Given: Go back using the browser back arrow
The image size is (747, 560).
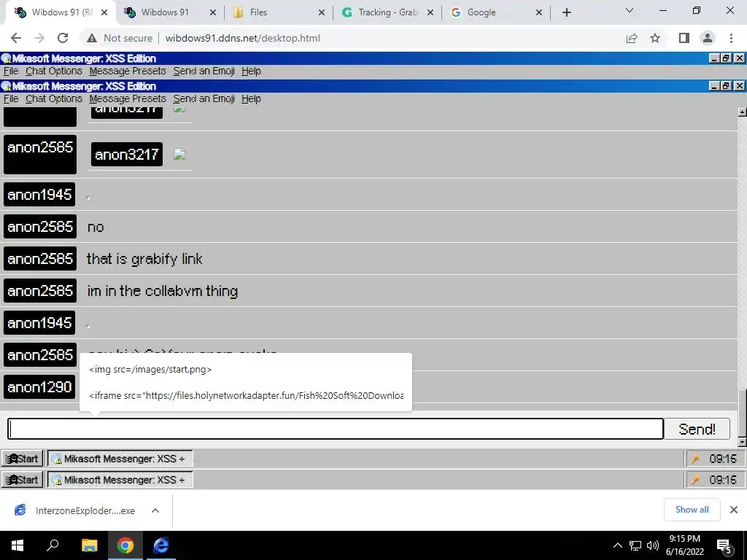Looking at the screenshot, I should pyautogui.click(x=16, y=38).
